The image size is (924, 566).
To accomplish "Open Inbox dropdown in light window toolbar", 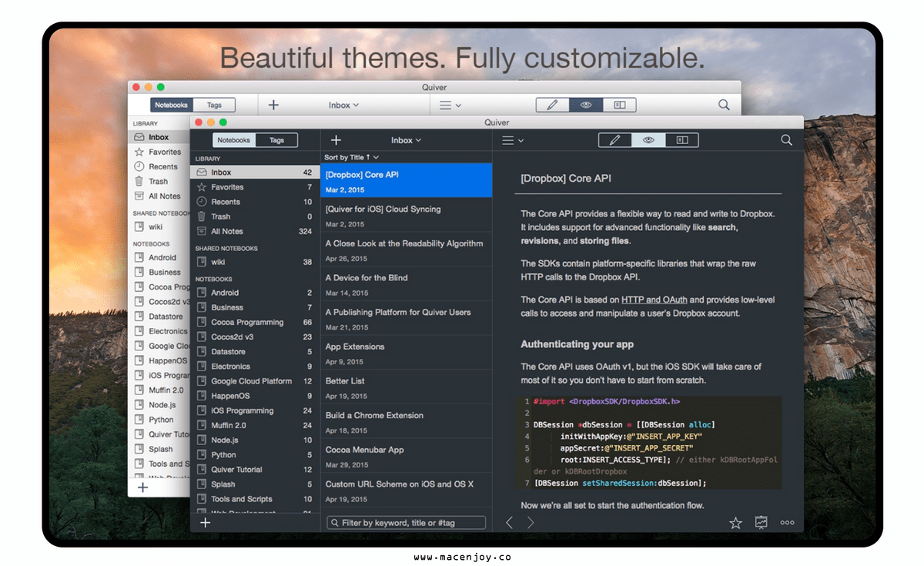I will coord(343,105).
